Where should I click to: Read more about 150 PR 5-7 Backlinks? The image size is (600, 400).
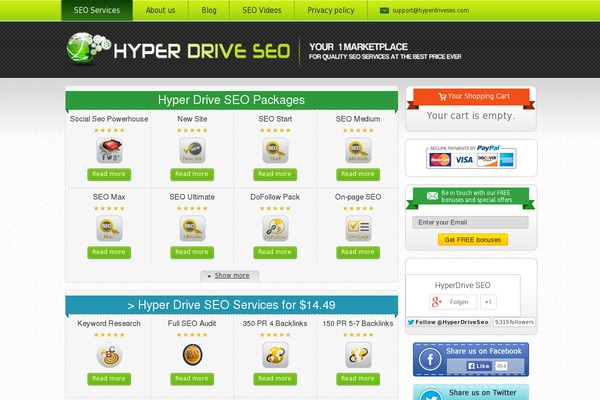click(358, 379)
